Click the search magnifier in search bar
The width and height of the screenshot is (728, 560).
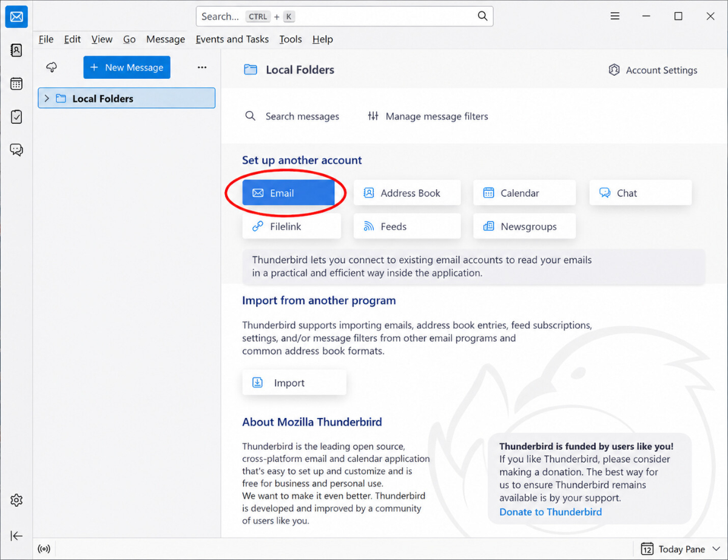[482, 16]
